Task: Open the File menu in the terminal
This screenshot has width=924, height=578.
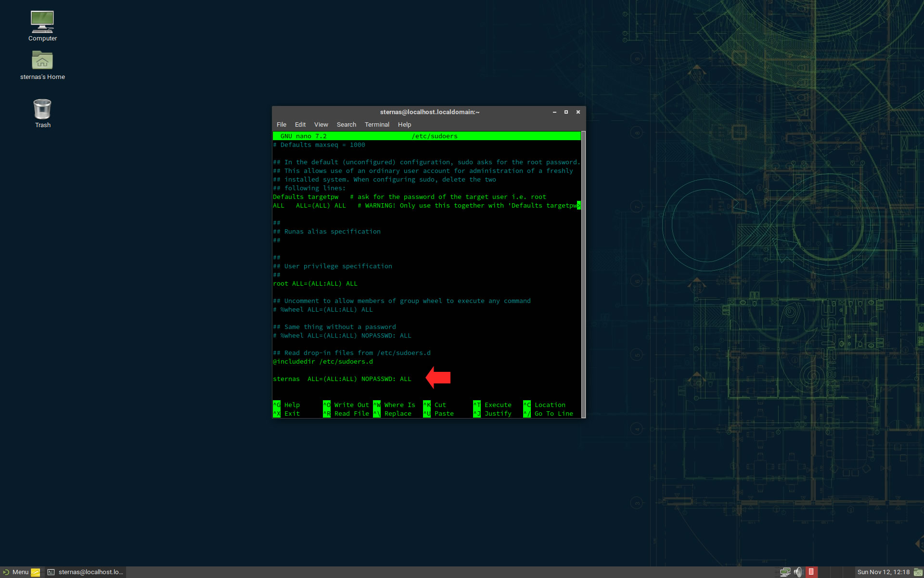Action: point(282,124)
